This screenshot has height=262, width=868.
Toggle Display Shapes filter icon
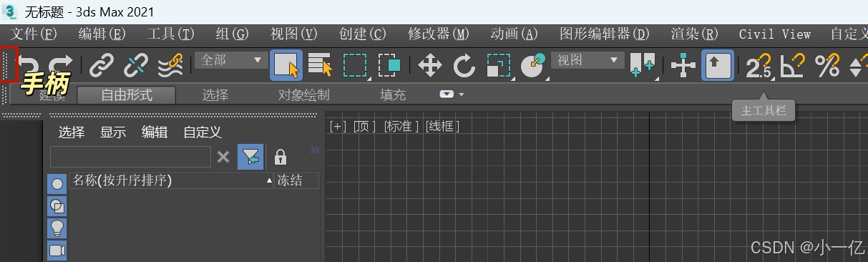pos(57,206)
